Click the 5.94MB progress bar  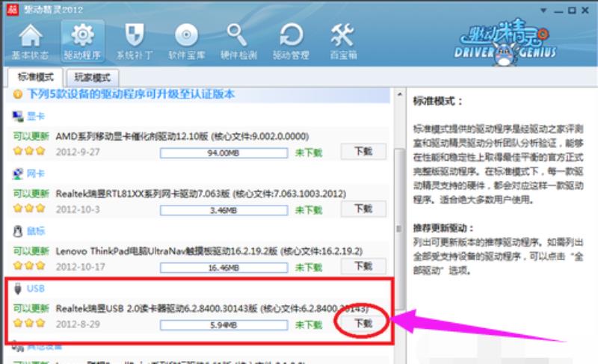224,325
